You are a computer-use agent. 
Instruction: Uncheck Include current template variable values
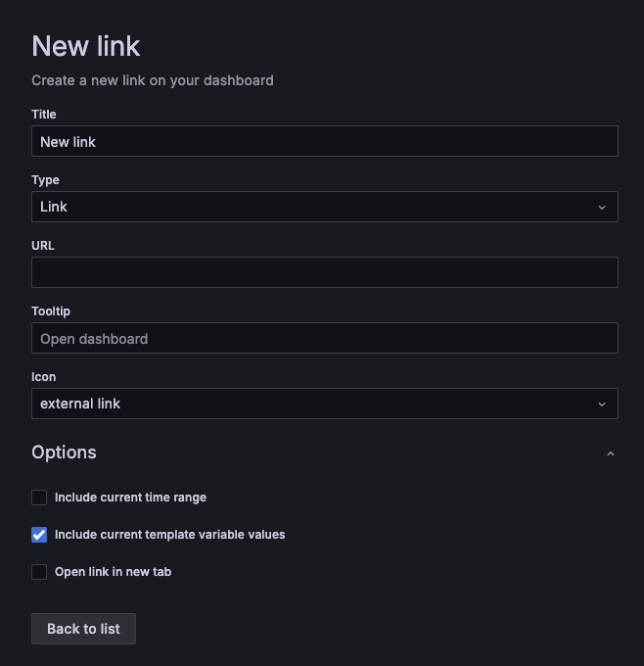[x=39, y=535]
